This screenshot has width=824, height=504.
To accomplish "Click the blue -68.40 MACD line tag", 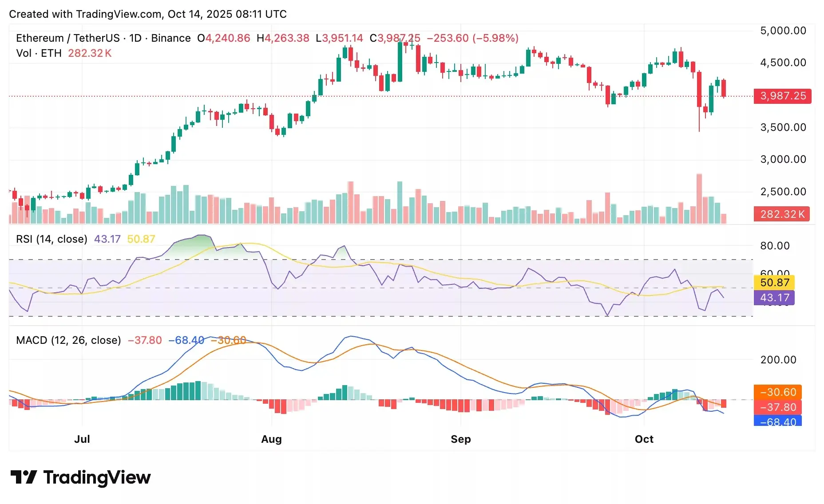I will 777,421.
